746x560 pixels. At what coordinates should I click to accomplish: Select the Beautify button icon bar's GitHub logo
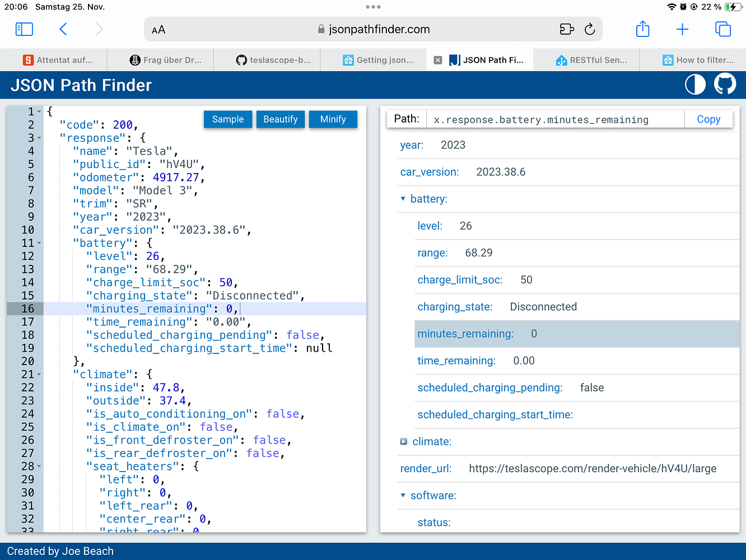(x=725, y=85)
